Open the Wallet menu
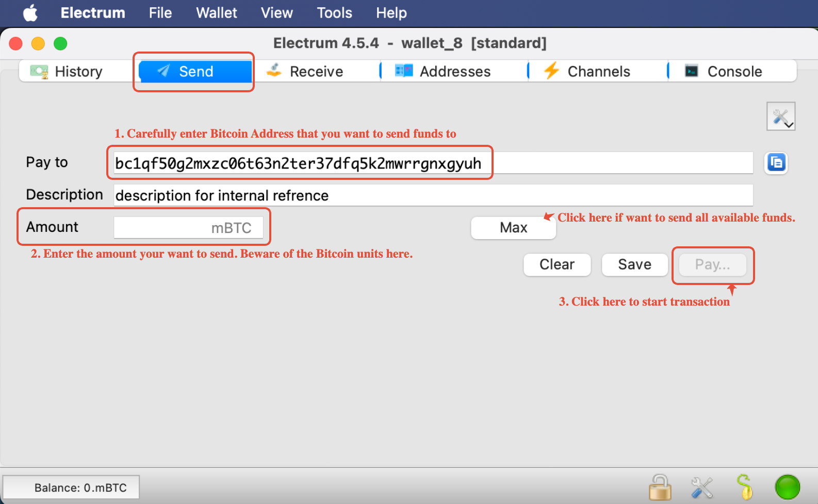Image resolution: width=818 pixels, height=504 pixels. point(217,13)
